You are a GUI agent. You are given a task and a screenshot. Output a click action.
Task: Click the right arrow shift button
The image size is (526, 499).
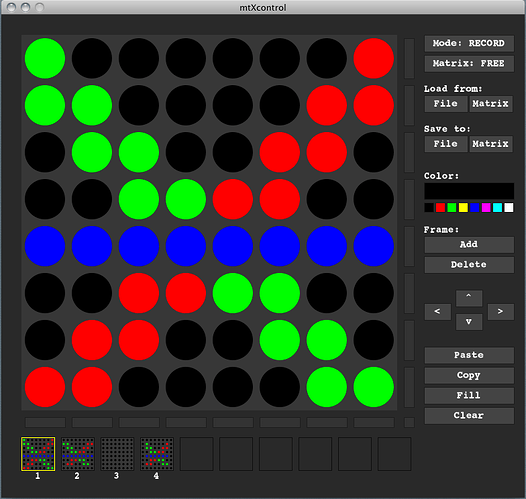(500, 312)
